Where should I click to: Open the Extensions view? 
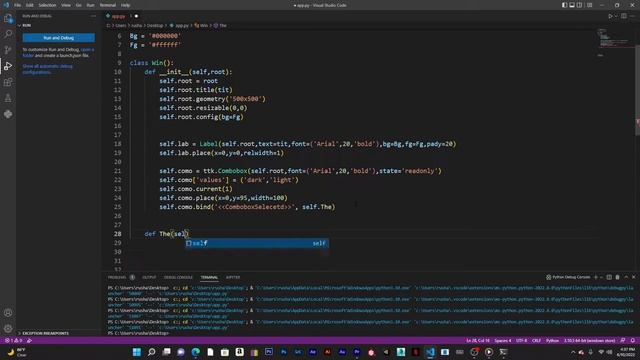click(8, 82)
